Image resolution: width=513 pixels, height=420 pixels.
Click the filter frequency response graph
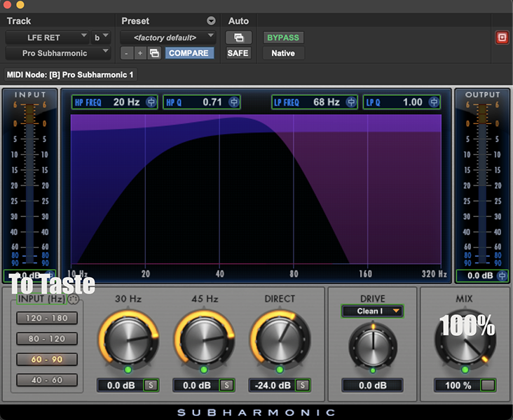[x=256, y=189]
